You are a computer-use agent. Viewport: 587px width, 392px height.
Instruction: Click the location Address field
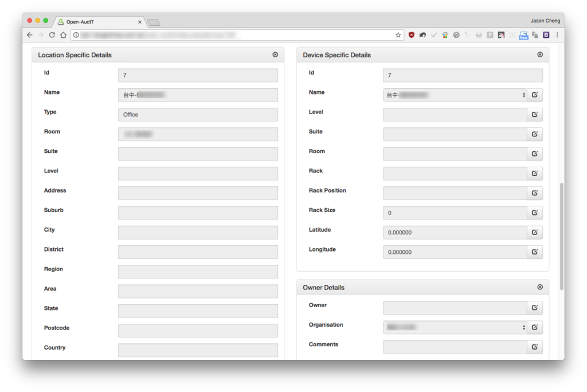198,193
